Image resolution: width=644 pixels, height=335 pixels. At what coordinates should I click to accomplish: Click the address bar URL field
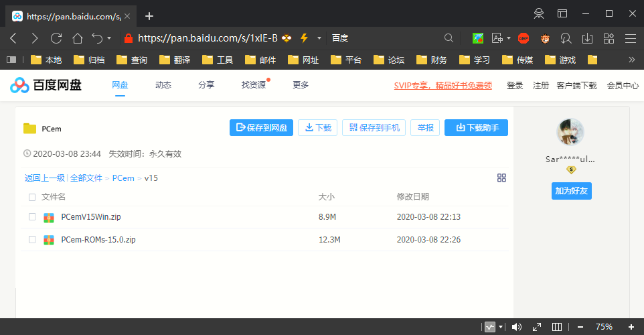[x=208, y=38]
